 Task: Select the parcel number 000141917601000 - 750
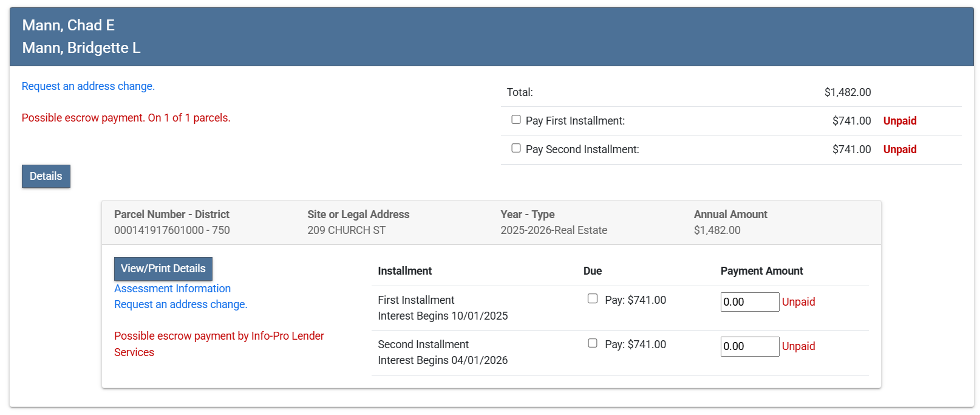(x=172, y=230)
